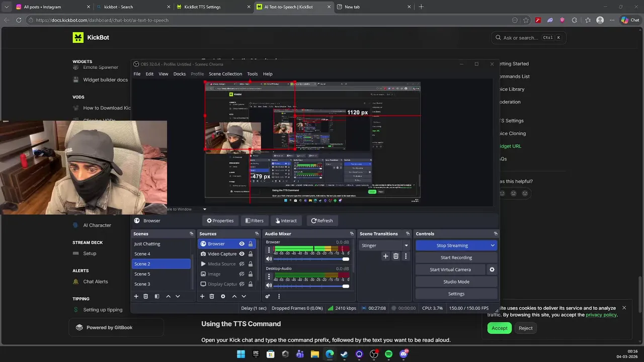Show the Image source

(x=242, y=274)
